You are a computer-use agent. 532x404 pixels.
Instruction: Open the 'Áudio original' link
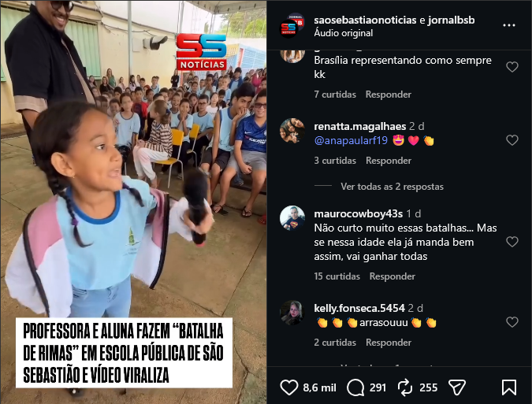[344, 33]
